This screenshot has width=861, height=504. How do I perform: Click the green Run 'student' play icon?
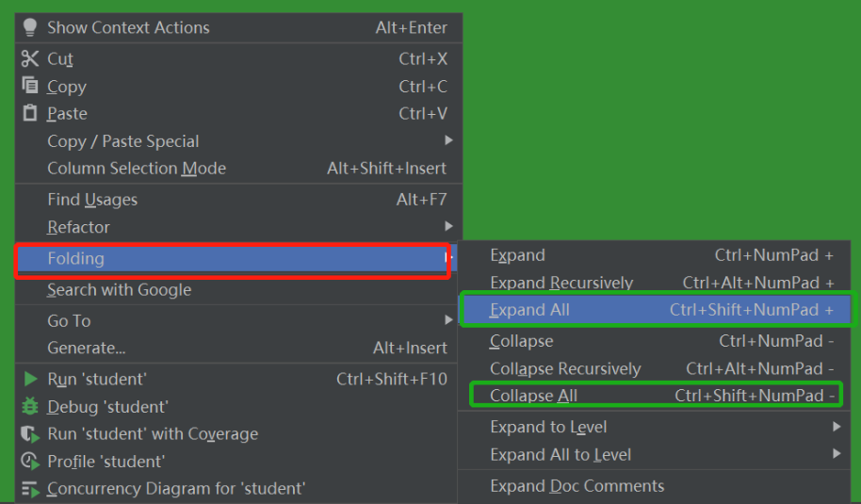click(x=30, y=379)
